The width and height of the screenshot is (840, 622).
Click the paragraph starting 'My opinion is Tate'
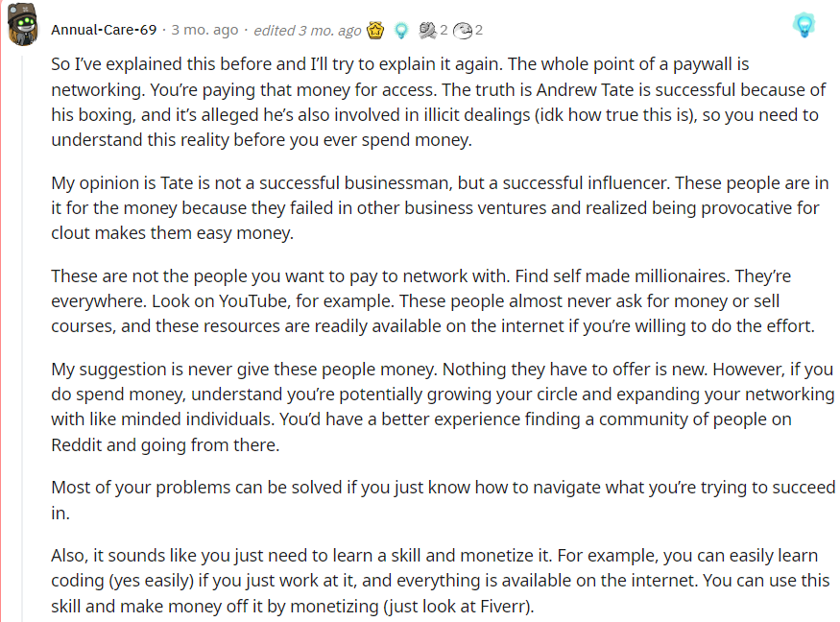click(x=440, y=208)
